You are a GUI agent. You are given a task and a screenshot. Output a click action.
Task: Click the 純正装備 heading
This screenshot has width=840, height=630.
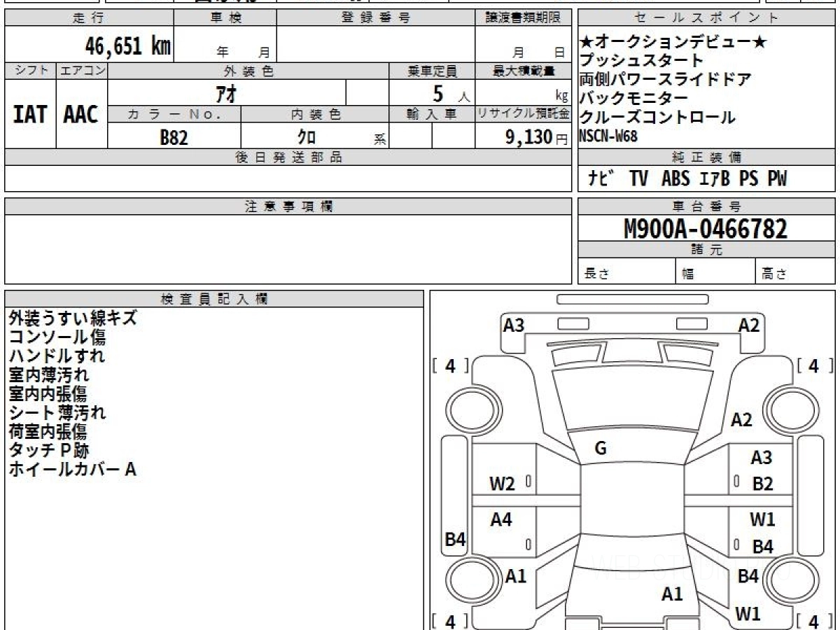706,157
